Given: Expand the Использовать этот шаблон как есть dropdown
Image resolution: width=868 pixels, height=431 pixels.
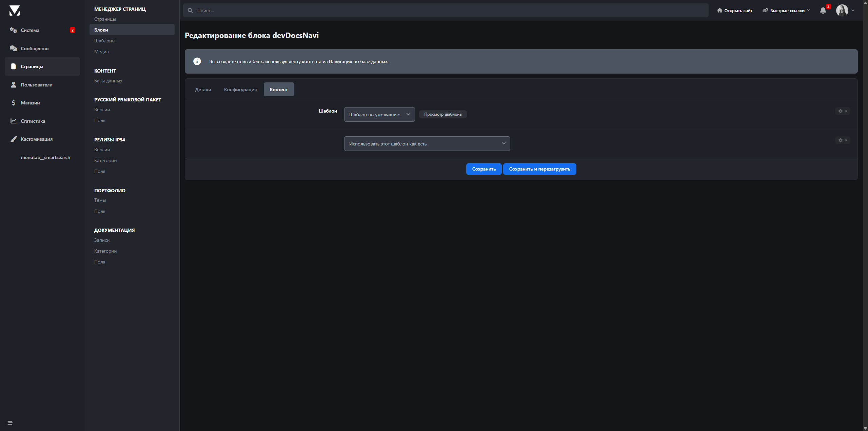Looking at the screenshot, I should 427,144.
